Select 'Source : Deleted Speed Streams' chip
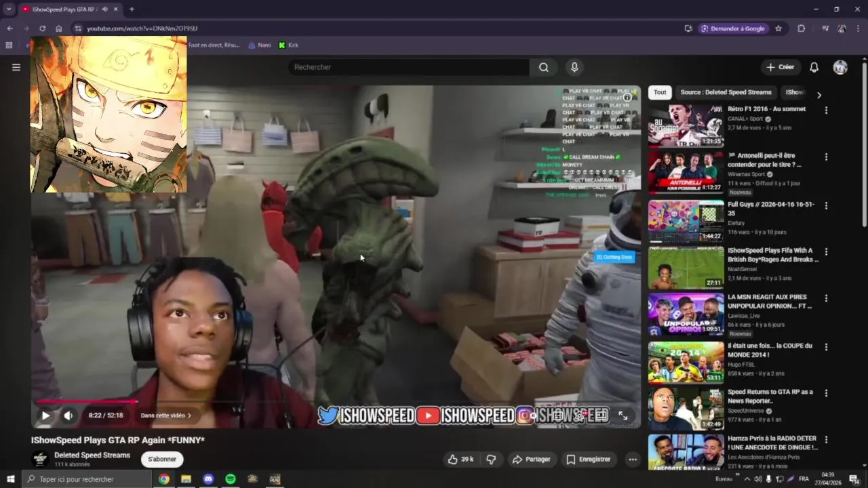 (726, 92)
